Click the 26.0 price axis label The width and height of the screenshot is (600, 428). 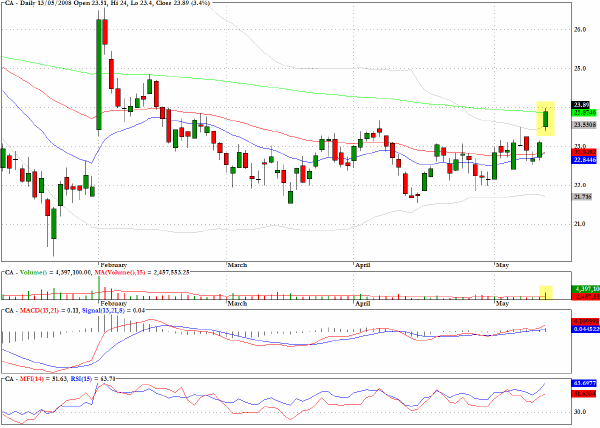pos(580,29)
